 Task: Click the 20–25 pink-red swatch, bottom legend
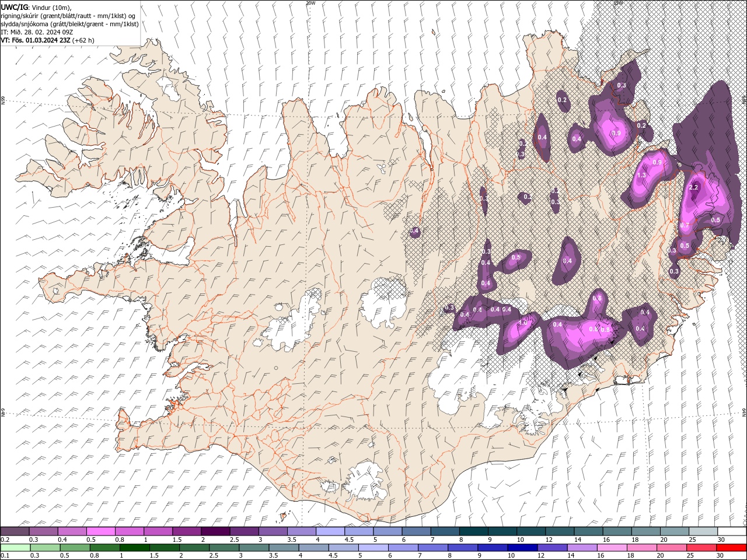click(671, 548)
